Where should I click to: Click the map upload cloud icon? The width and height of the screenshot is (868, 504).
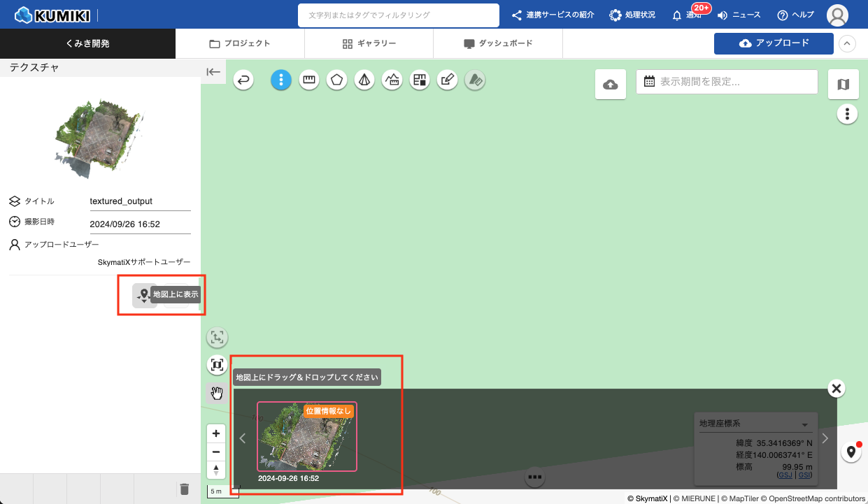point(610,85)
